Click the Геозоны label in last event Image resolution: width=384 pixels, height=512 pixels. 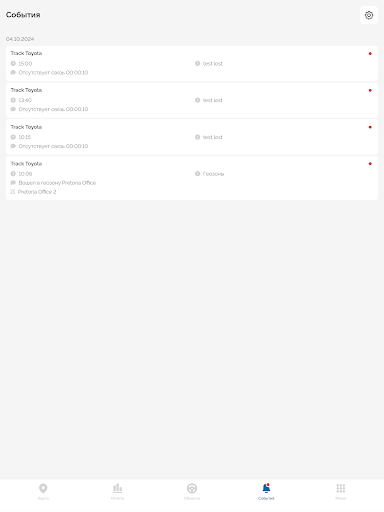213,174
